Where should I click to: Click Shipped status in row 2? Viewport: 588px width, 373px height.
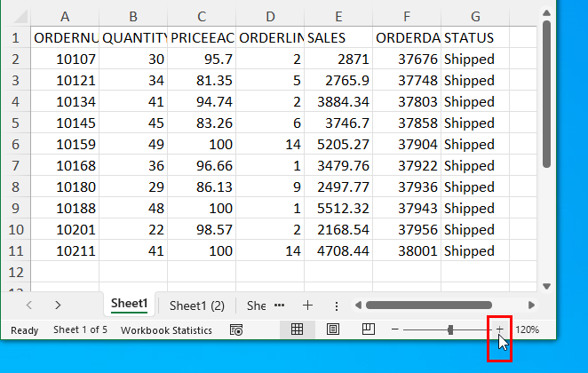point(475,59)
